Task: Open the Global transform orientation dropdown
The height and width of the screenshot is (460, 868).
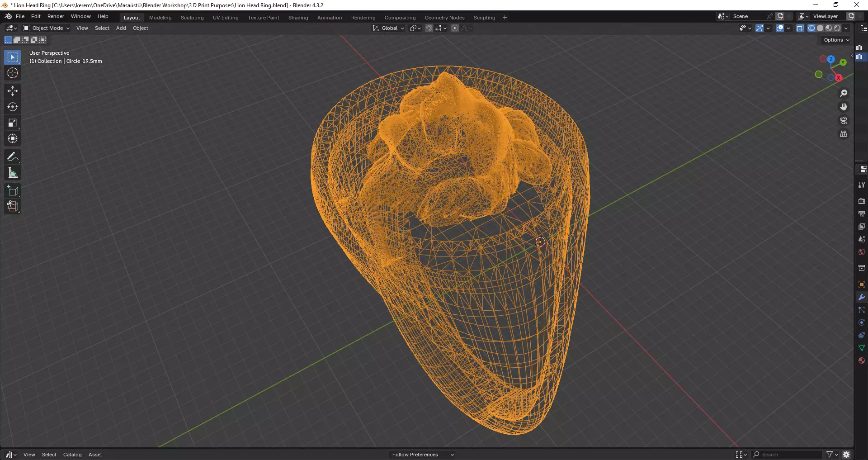Action: tap(388, 28)
